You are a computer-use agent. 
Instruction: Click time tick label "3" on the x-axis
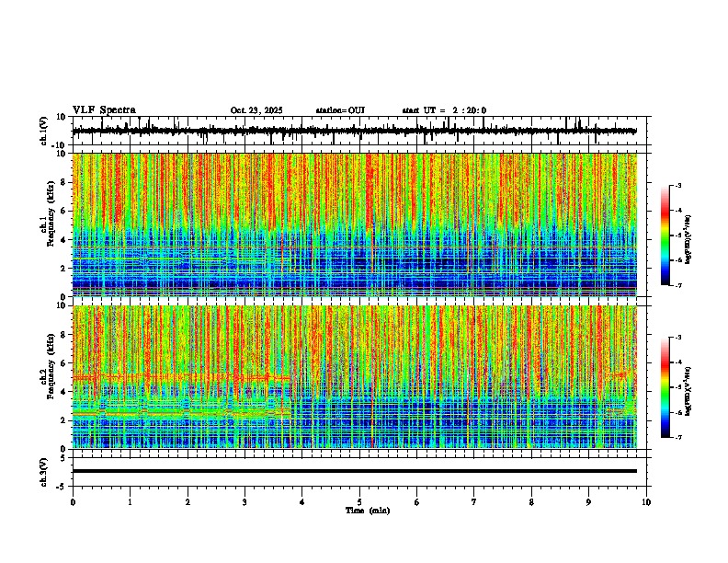point(245,502)
